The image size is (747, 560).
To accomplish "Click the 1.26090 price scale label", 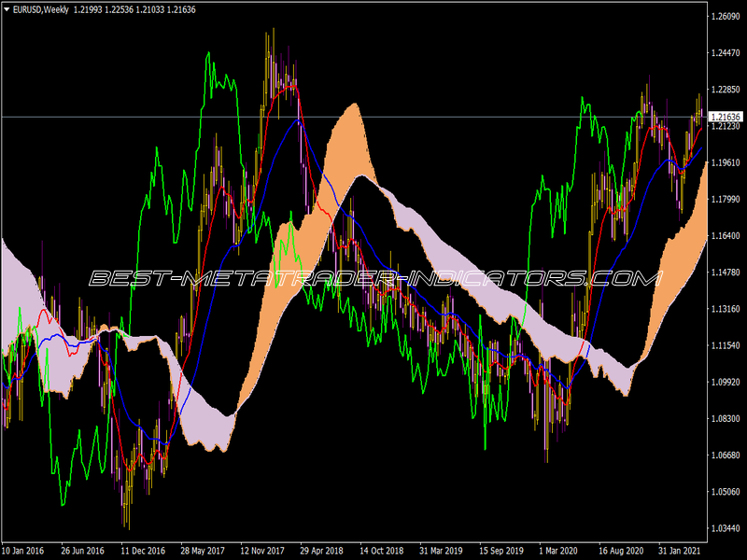I will [x=726, y=17].
